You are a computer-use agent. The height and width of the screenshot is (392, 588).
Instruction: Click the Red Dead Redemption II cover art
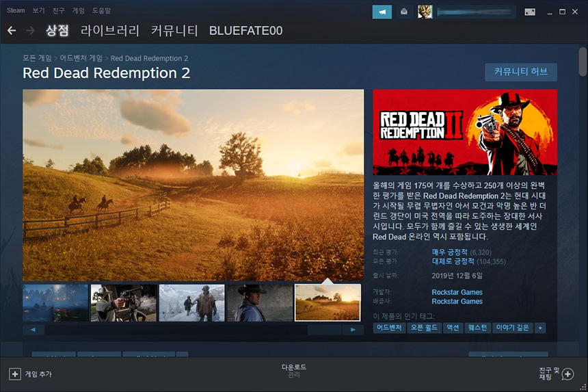[x=465, y=132]
